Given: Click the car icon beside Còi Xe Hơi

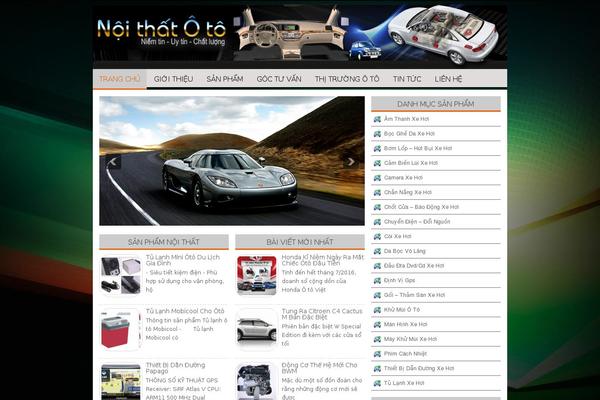Looking at the screenshot, I should click(377, 236).
